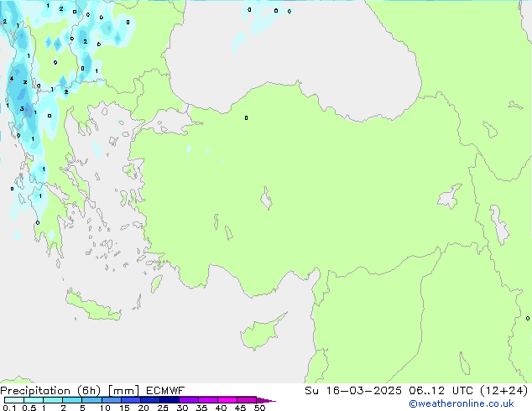Click the 5–10 mm legend color box
532x411 pixels.
91,400
